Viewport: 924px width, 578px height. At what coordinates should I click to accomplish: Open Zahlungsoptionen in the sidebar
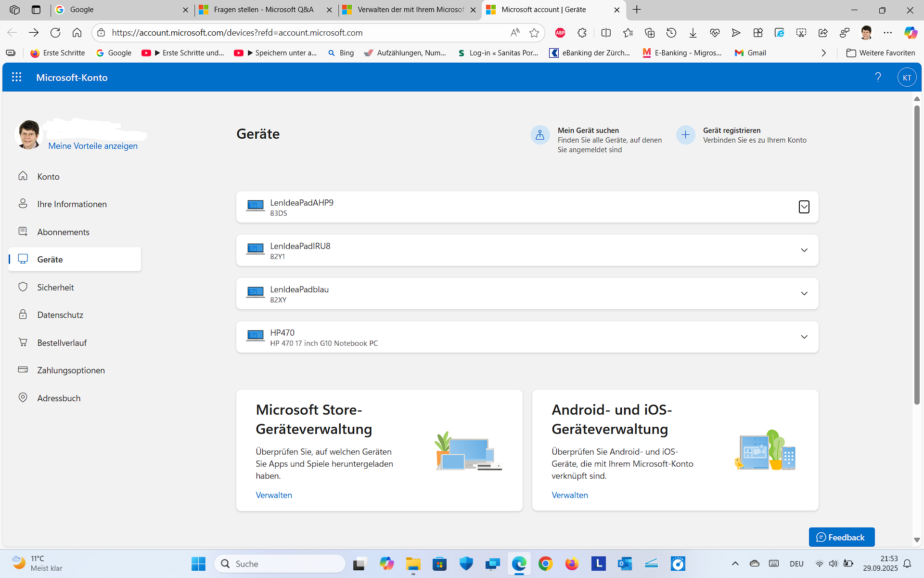[x=71, y=370]
